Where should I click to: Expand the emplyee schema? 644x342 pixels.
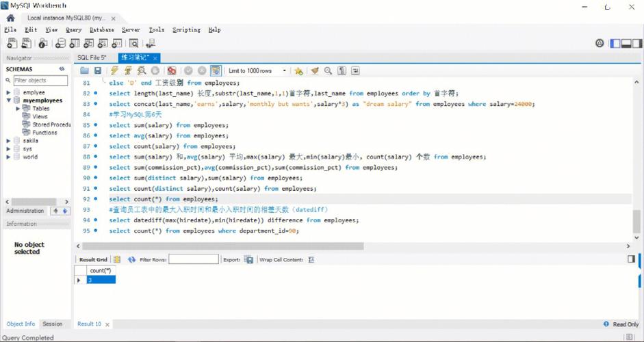pyautogui.click(x=9, y=92)
